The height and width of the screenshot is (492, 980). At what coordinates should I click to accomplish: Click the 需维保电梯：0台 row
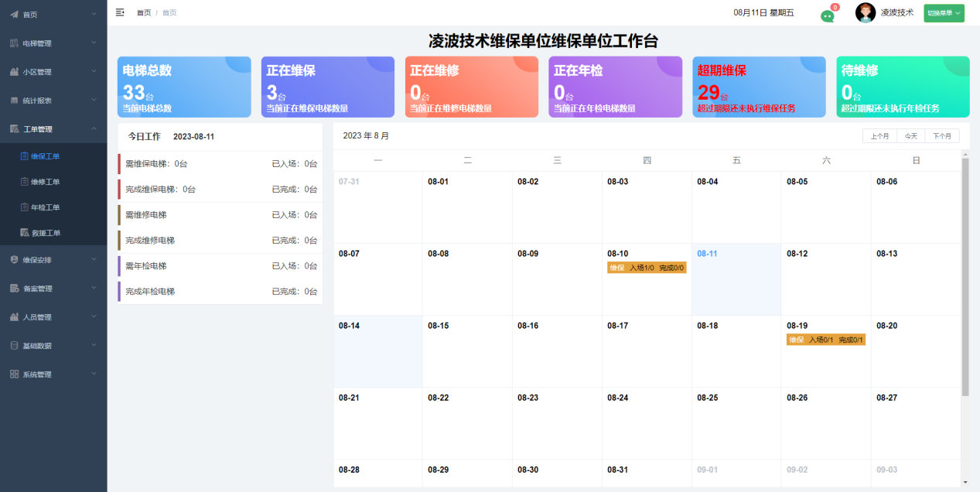click(x=220, y=164)
